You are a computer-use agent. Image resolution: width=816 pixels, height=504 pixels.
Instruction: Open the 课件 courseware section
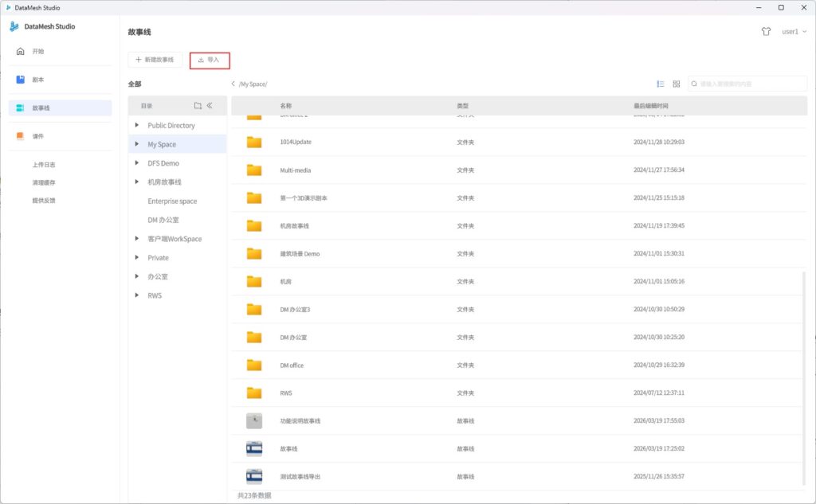coord(38,136)
